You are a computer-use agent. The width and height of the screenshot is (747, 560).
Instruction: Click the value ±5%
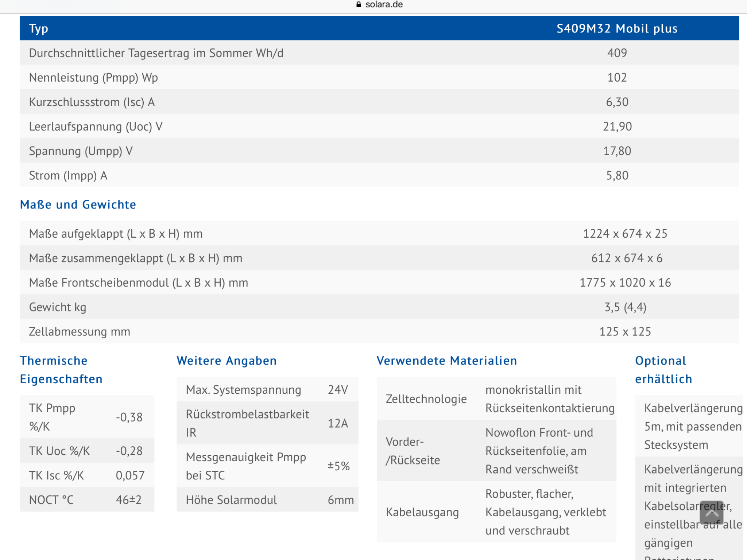point(338,466)
